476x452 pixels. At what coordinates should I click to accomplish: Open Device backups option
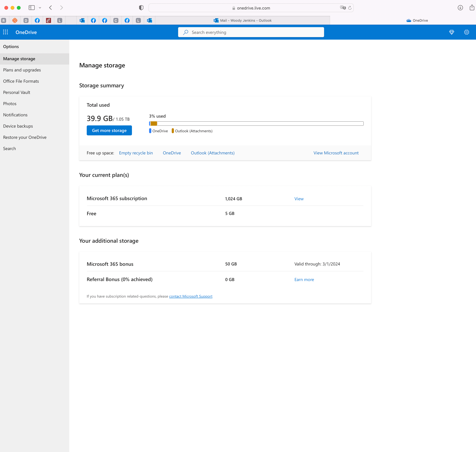(x=34, y=126)
